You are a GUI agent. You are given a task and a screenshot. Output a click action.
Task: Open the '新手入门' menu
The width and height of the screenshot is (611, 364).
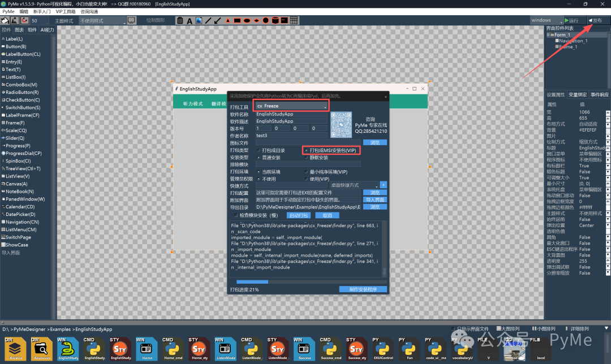[x=42, y=12]
